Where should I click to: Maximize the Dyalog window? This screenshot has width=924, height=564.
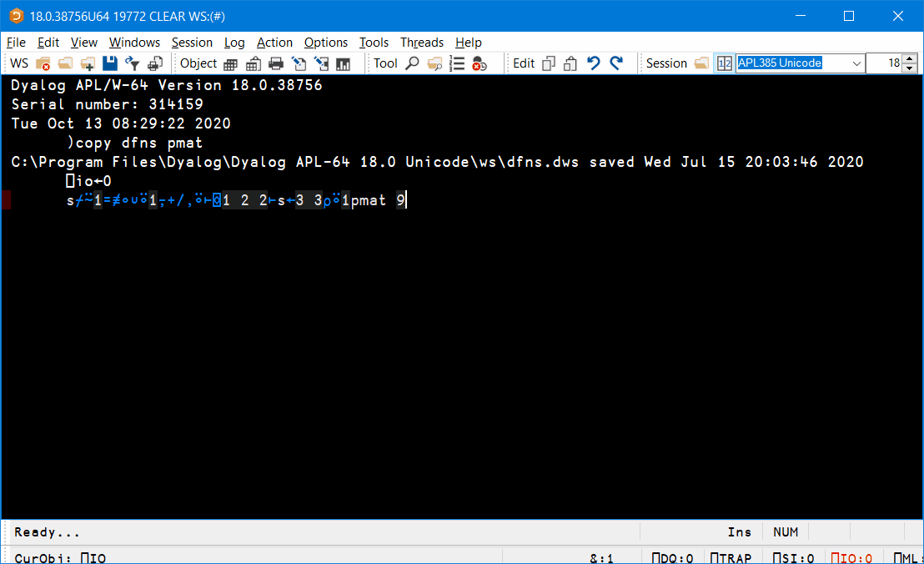click(x=849, y=16)
